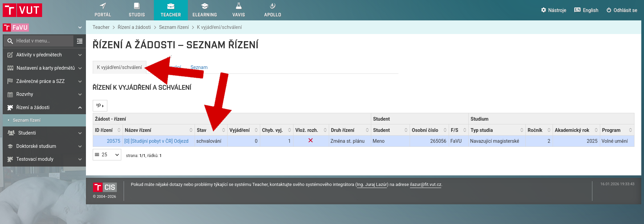The height and width of the screenshot is (224, 644).
Task: Click the VUT logo
Action: click(22, 10)
